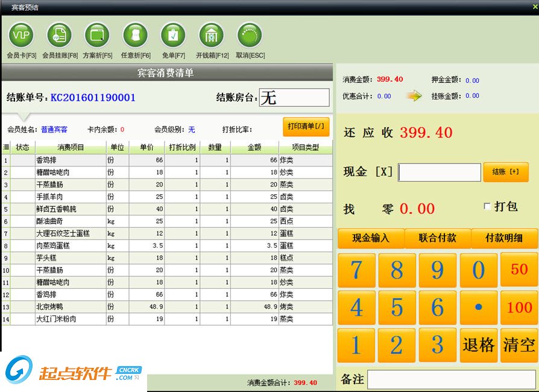This screenshot has width=539, height=392.
Task: Tap keypad digit 5
Action: (397, 308)
